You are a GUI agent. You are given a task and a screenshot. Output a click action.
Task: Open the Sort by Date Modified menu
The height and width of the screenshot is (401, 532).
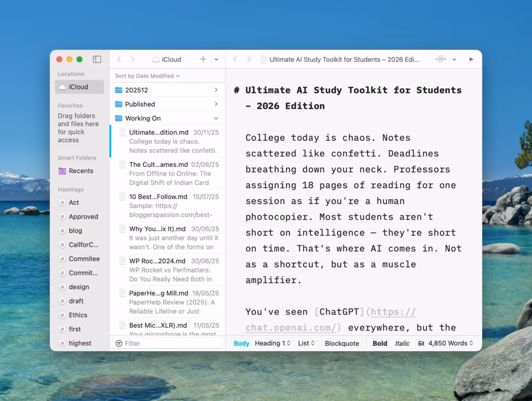point(147,76)
